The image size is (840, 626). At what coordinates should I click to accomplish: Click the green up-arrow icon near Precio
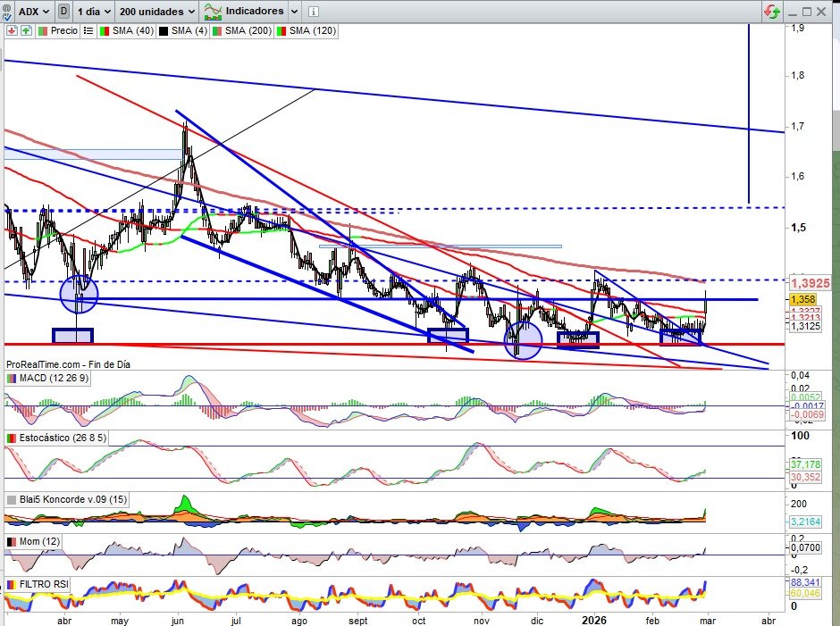click(x=26, y=31)
